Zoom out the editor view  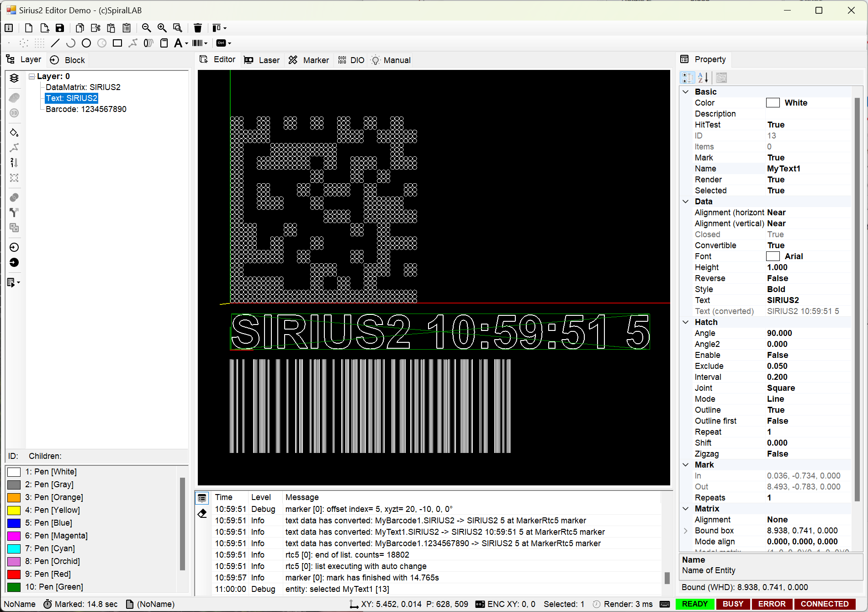point(147,28)
